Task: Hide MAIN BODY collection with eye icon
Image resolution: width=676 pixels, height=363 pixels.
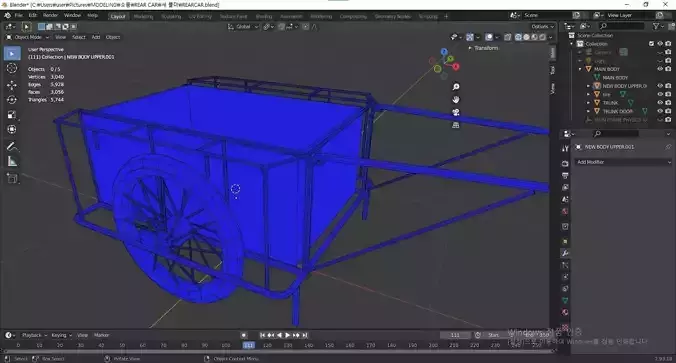Action: tap(660, 69)
